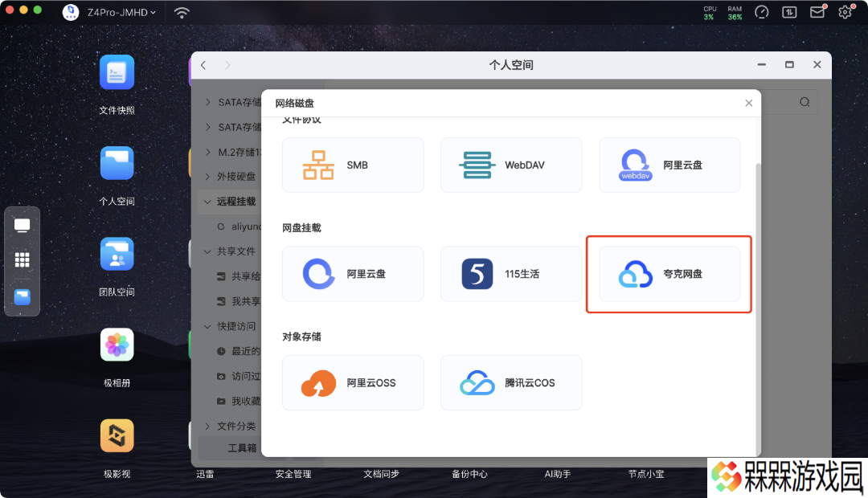Open the system settings gear
The height and width of the screenshot is (498, 868).
pyautogui.click(x=845, y=12)
